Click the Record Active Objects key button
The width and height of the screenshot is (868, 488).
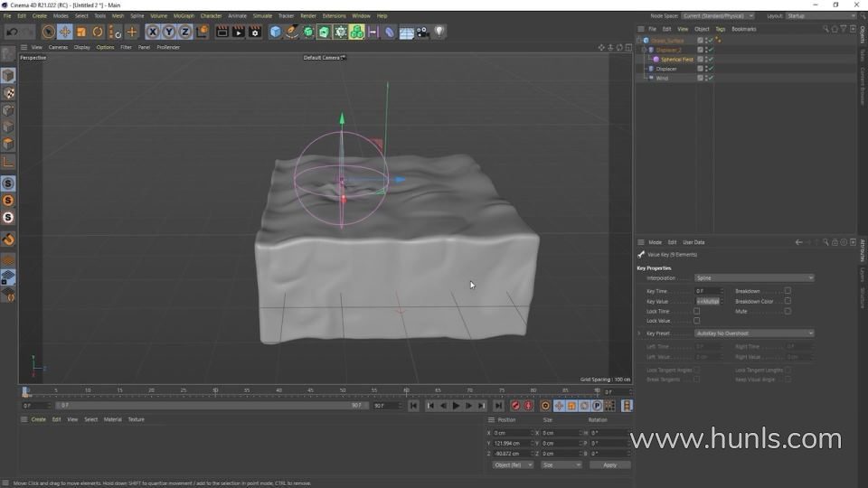tap(515, 406)
